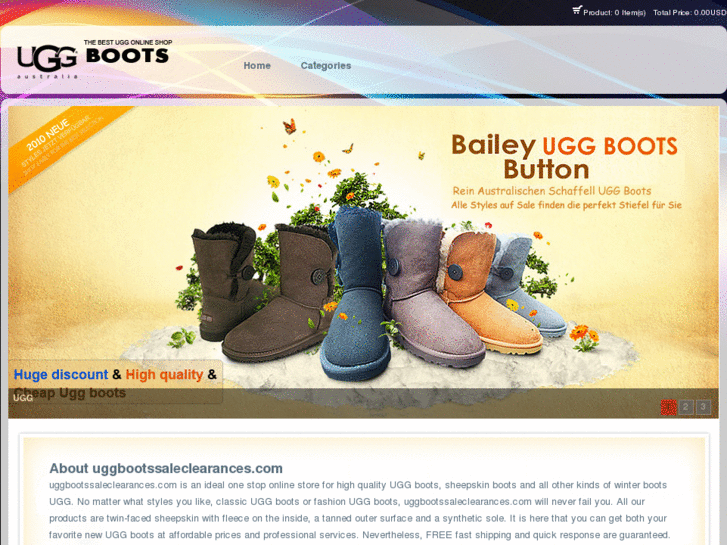
Task: Click the 'About uggbootssaleclearances.com' heading
Action: (166, 468)
